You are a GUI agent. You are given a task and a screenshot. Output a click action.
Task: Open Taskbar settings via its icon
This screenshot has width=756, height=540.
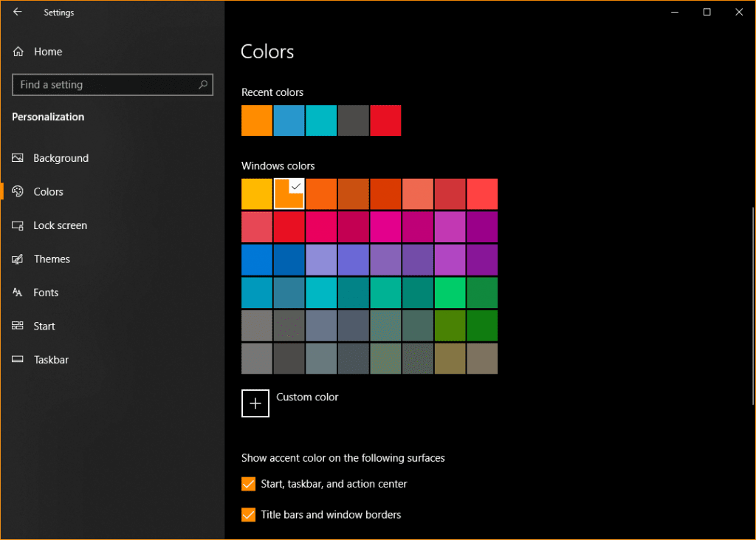[x=16, y=359]
